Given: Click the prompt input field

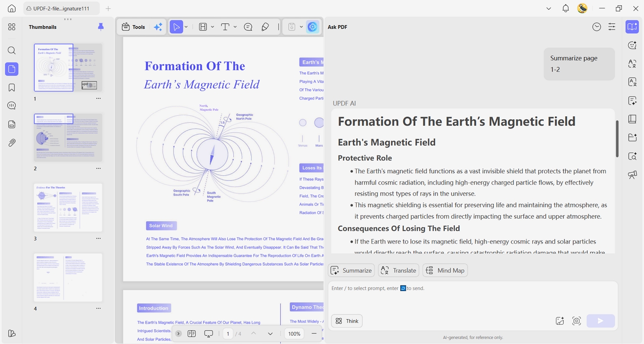Looking at the screenshot, I should (x=473, y=297).
